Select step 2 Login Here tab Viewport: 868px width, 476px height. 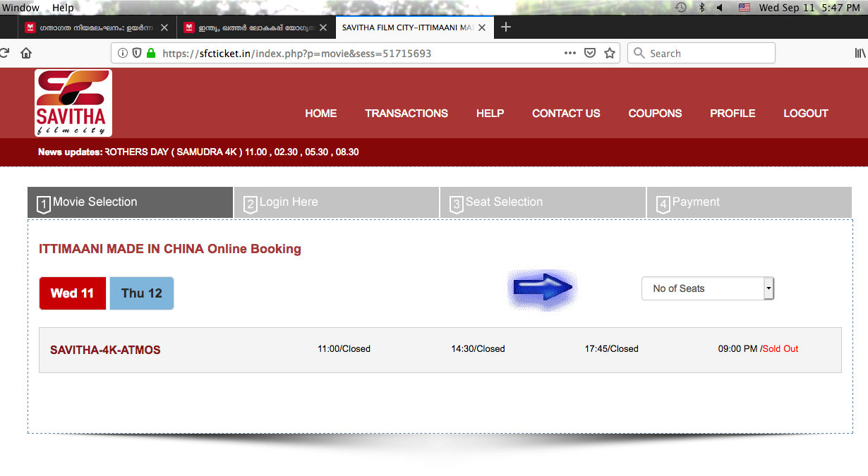tap(337, 202)
